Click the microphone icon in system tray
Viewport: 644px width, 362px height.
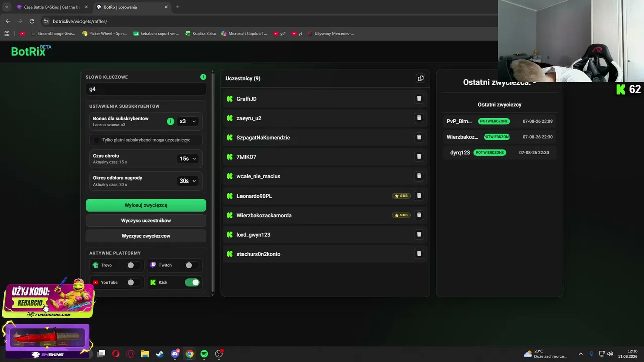pyautogui.click(x=591, y=354)
